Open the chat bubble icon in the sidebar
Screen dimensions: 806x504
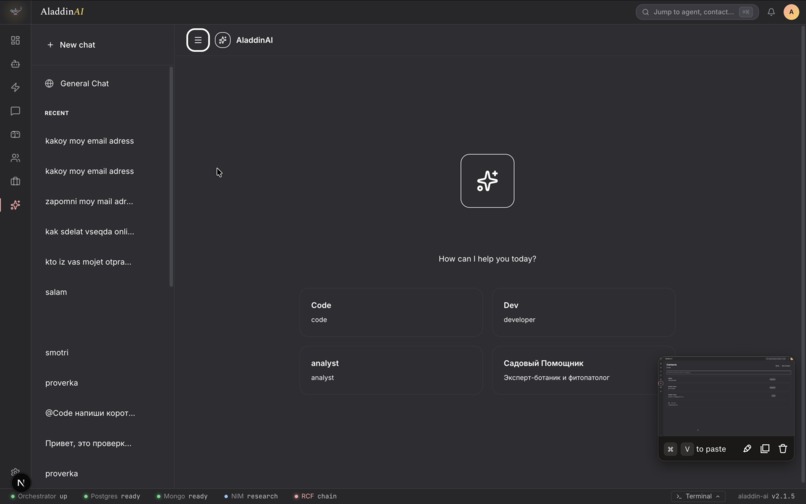[15, 111]
